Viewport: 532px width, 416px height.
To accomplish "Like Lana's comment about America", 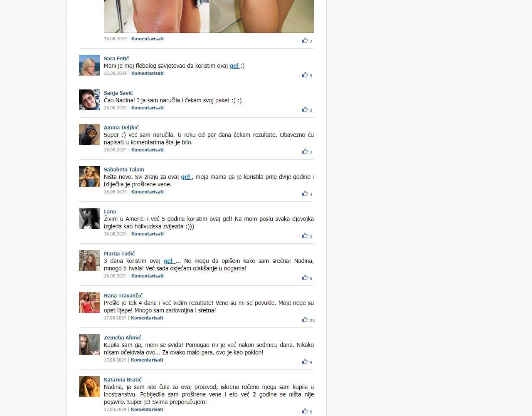I will [x=305, y=235].
